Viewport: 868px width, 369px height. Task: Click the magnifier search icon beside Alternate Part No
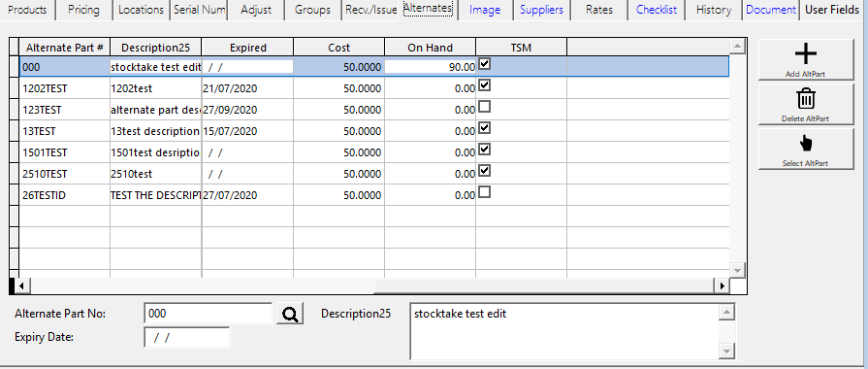[x=290, y=315]
